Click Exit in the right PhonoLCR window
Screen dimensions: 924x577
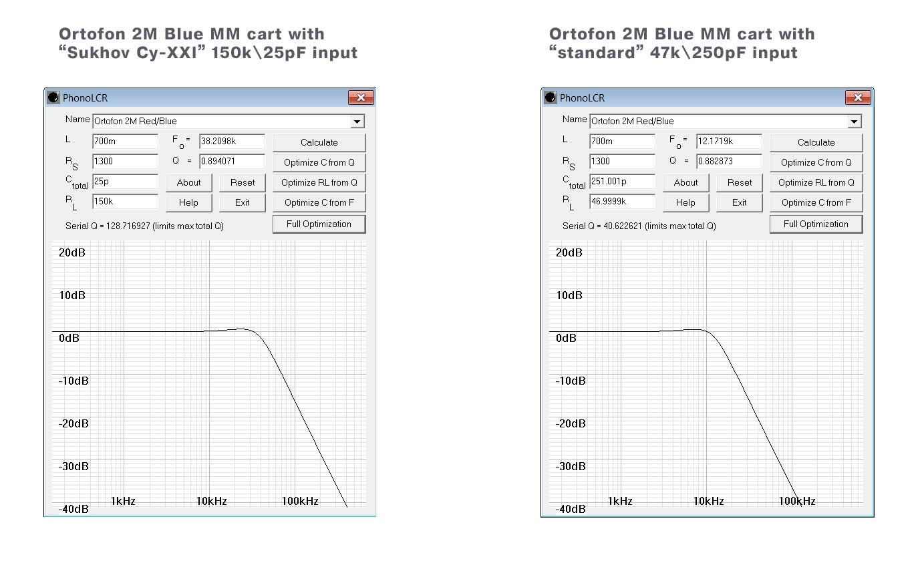coord(740,202)
